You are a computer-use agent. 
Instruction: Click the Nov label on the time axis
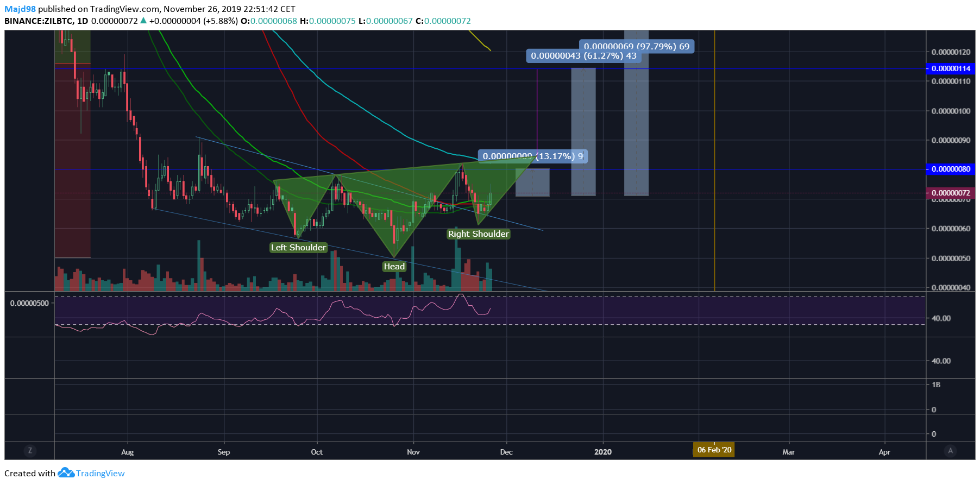tap(413, 452)
